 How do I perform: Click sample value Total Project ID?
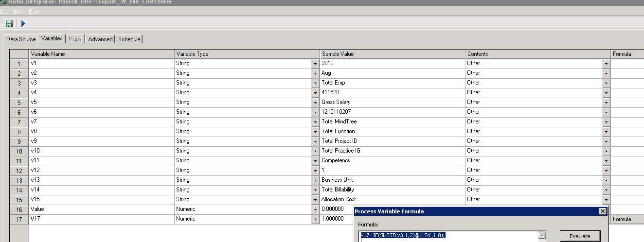(393, 141)
